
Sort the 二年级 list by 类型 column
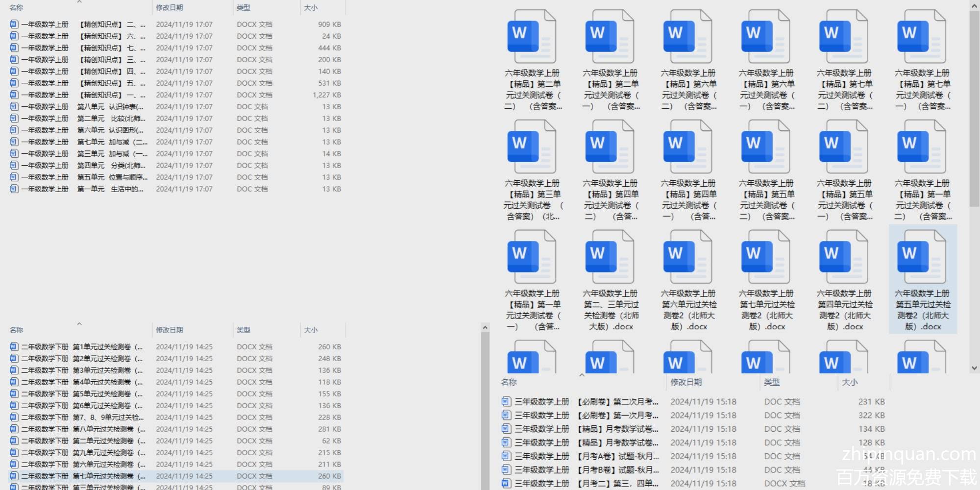click(x=244, y=330)
